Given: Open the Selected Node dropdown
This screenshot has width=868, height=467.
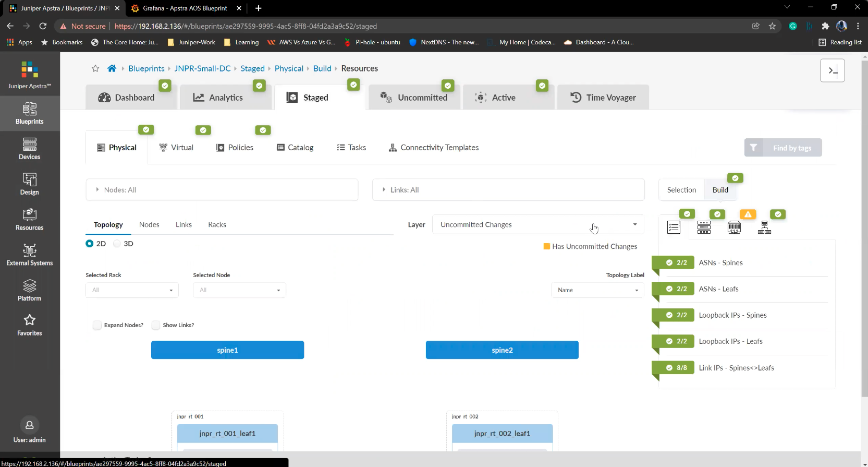Looking at the screenshot, I should [x=239, y=290].
